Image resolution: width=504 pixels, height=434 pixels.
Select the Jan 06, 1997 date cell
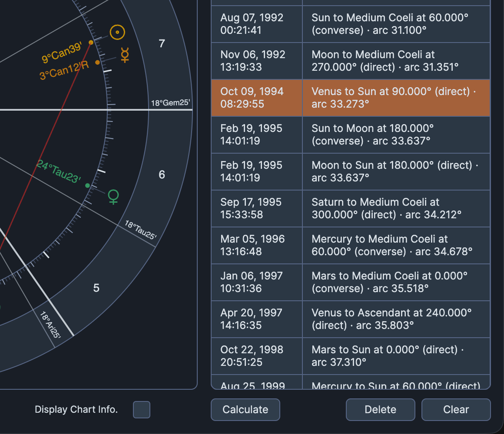pyautogui.click(x=256, y=283)
